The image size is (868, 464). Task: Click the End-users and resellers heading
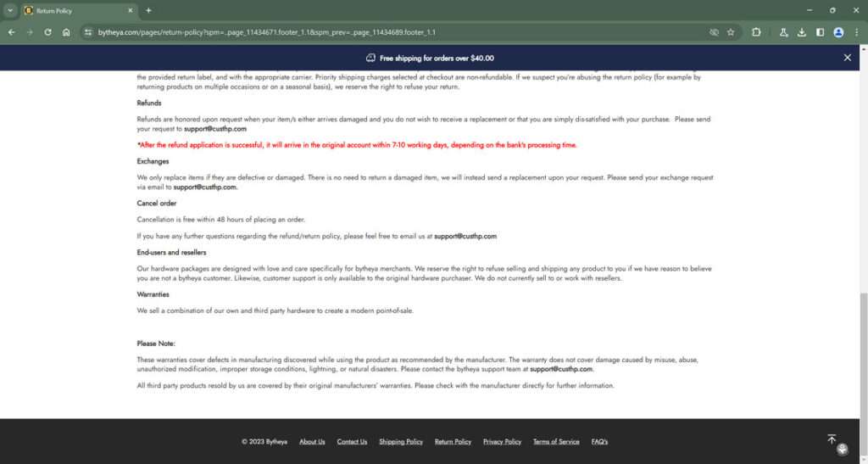click(171, 252)
